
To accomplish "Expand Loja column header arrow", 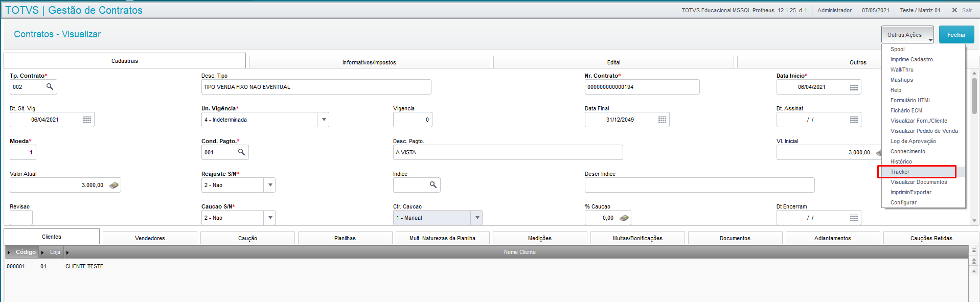I will tap(42, 252).
